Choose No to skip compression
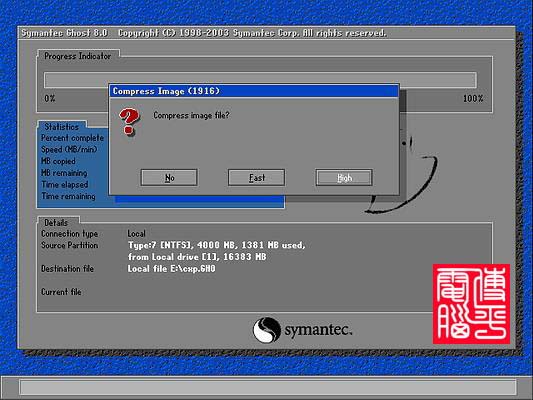This screenshot has height=400, width=533. point(169,178)
